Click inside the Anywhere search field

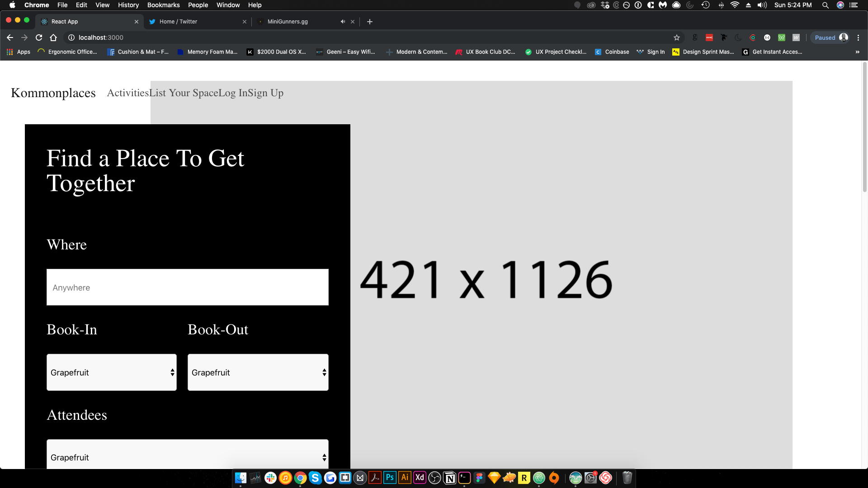click(187, 287)
